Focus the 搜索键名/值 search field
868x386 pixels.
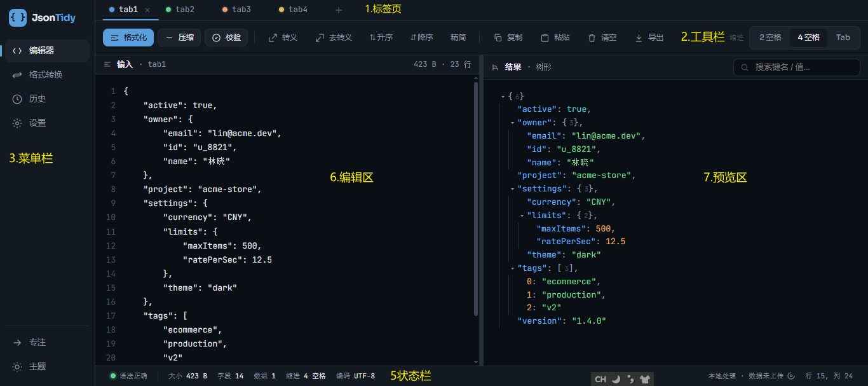796,67
